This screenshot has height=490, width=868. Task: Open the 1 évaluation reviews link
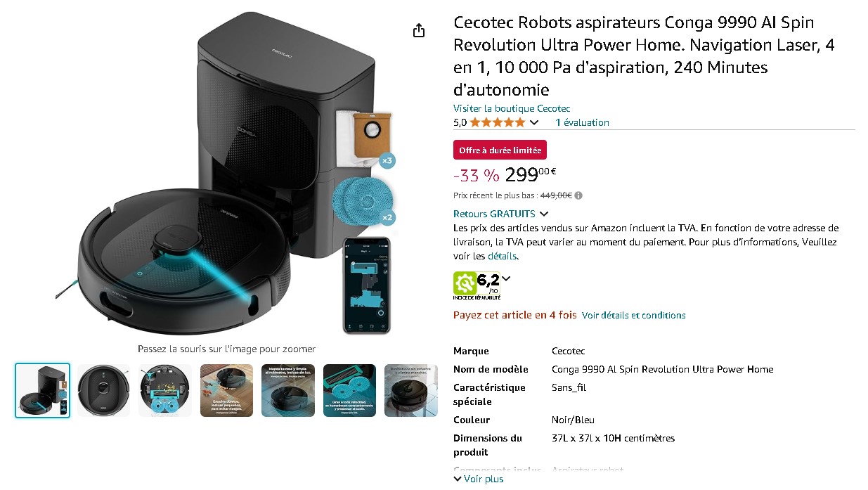[582, 122]
